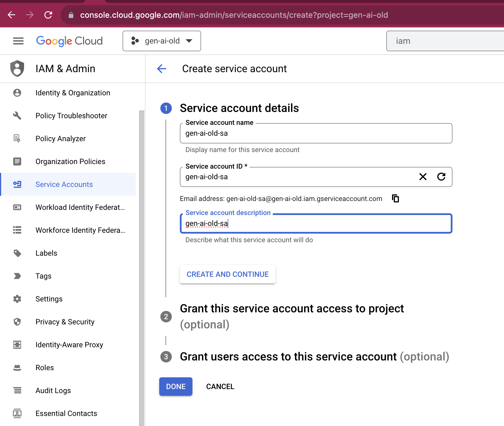Copy the service account email address

pyautogui.click(x=395, y=198)
